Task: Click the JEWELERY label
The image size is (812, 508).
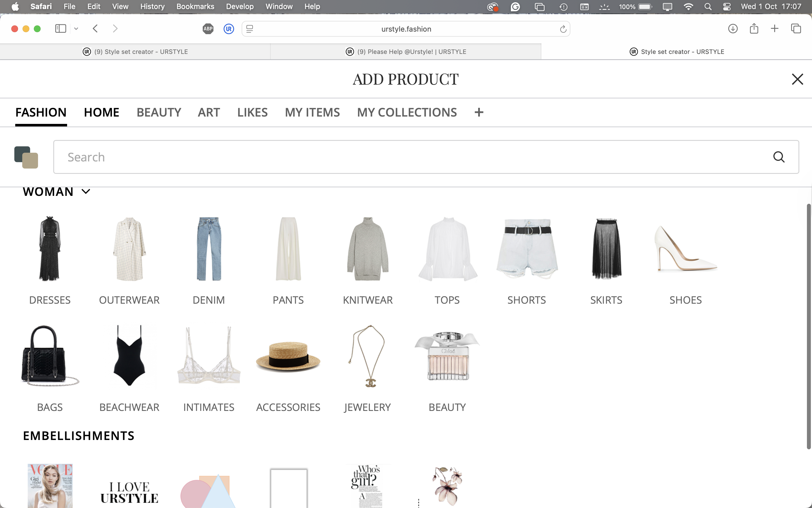Action: point(367,408)
